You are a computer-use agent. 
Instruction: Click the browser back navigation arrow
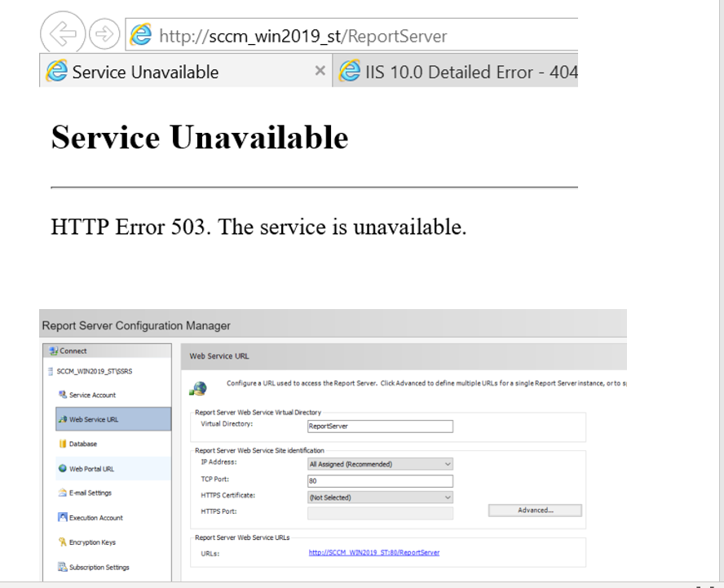[x=63, y=33]
